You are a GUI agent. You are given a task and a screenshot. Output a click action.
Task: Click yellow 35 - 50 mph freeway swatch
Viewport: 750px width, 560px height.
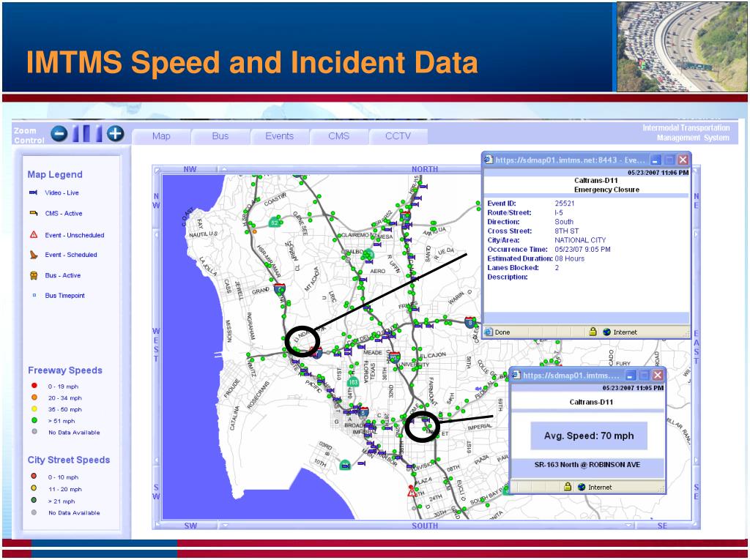34,409
